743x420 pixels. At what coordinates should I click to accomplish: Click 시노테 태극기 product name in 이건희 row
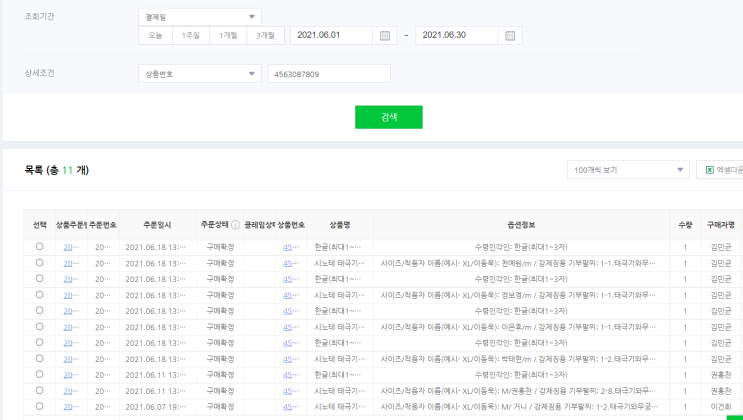(339, 407)
